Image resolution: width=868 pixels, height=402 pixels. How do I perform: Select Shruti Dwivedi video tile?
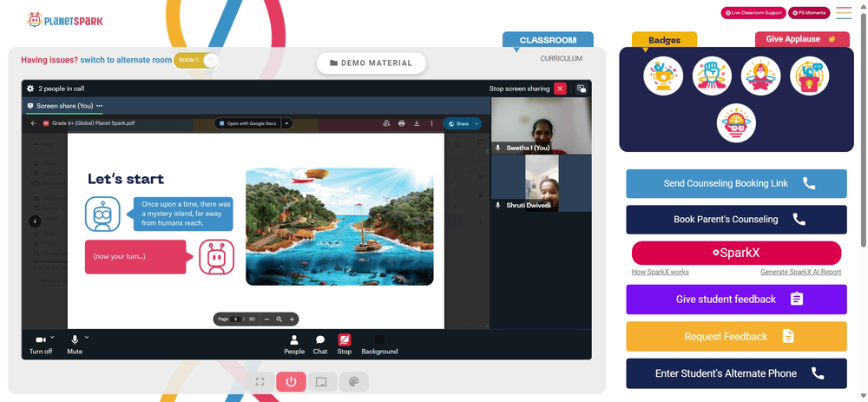(542, 183)
